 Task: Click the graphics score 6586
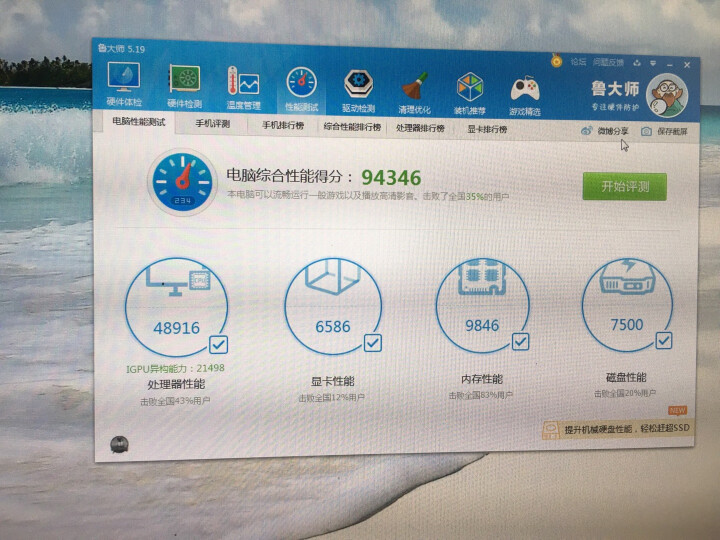[333, 326]
